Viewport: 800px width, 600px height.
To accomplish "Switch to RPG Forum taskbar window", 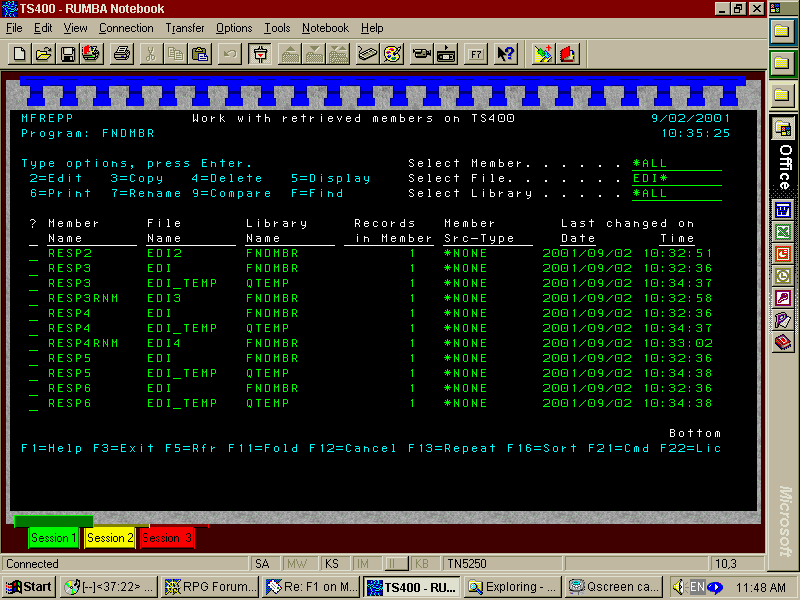I will tap(210, 587).
